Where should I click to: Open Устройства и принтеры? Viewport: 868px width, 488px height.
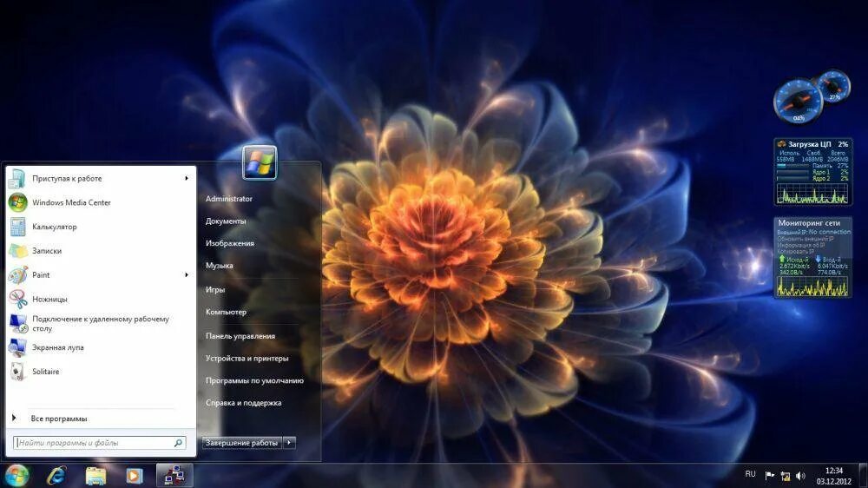pos(247,359)
